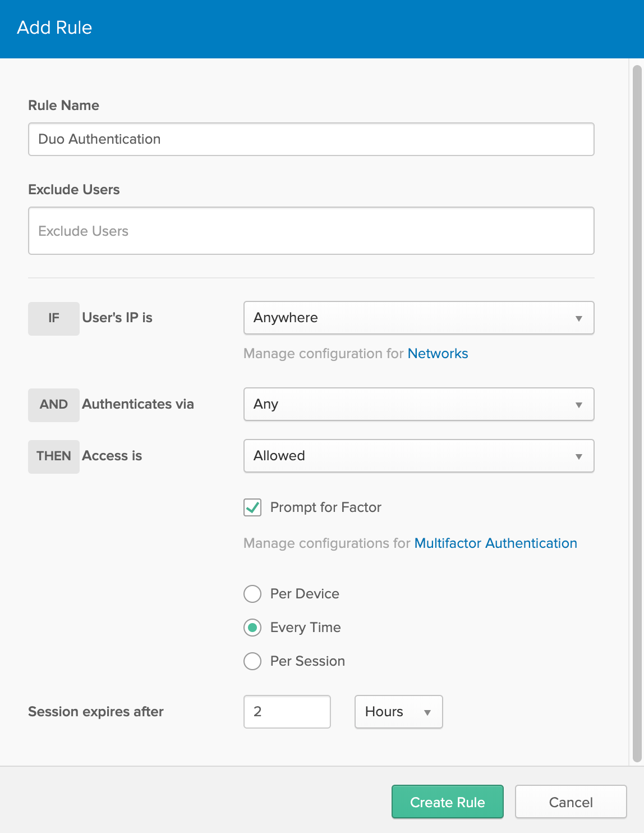The image size is (644, 833).
Task: Click the Rule Name text field
Action: point(311,139)
